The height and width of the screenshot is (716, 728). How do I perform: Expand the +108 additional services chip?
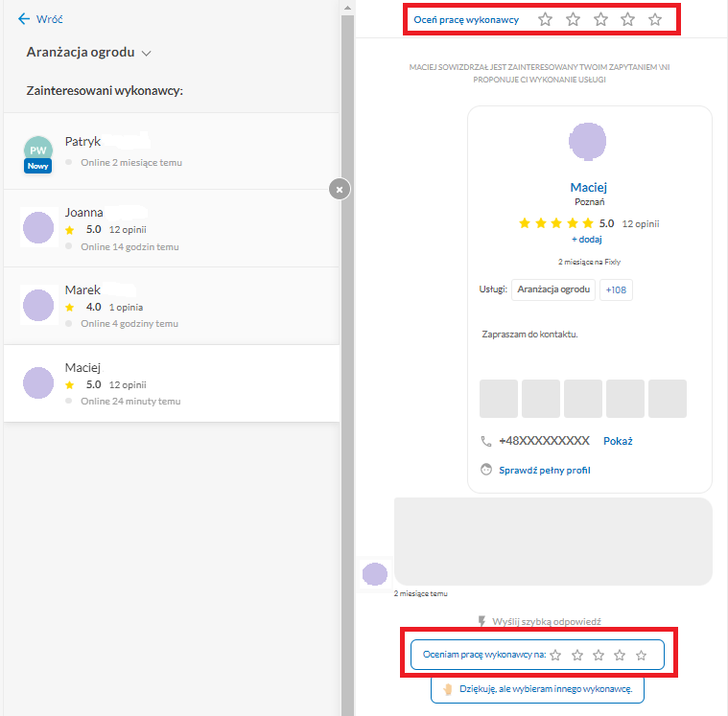click(616, 289)
